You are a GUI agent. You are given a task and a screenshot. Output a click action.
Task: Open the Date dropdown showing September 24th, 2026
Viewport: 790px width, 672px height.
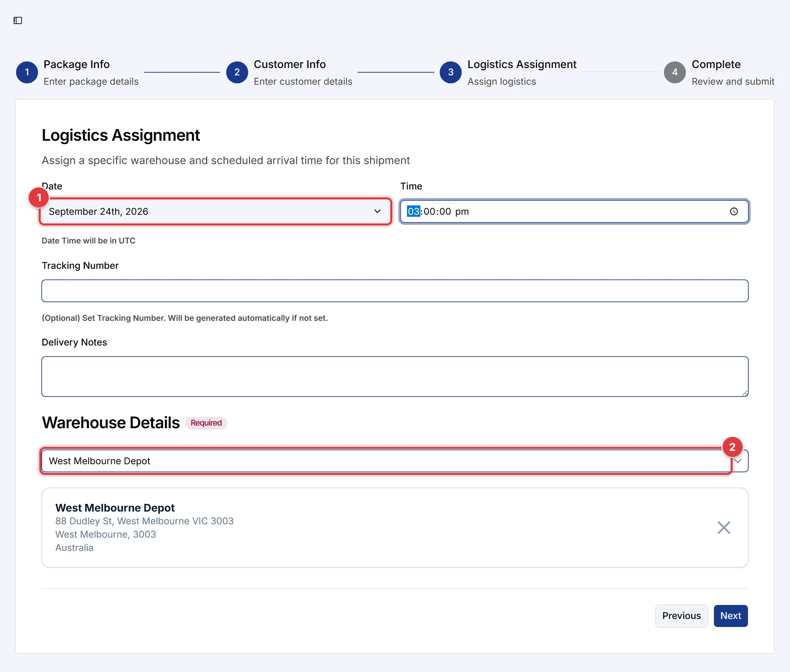[215, 211]
